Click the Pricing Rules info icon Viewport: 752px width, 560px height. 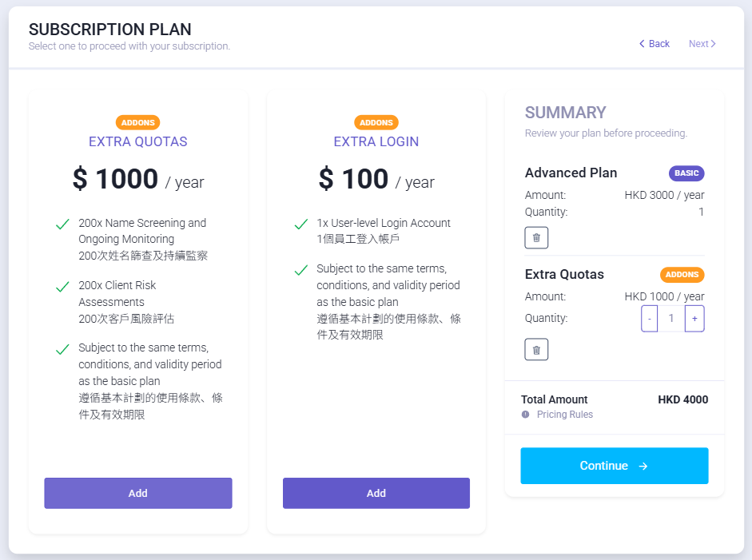click(526, 415)
